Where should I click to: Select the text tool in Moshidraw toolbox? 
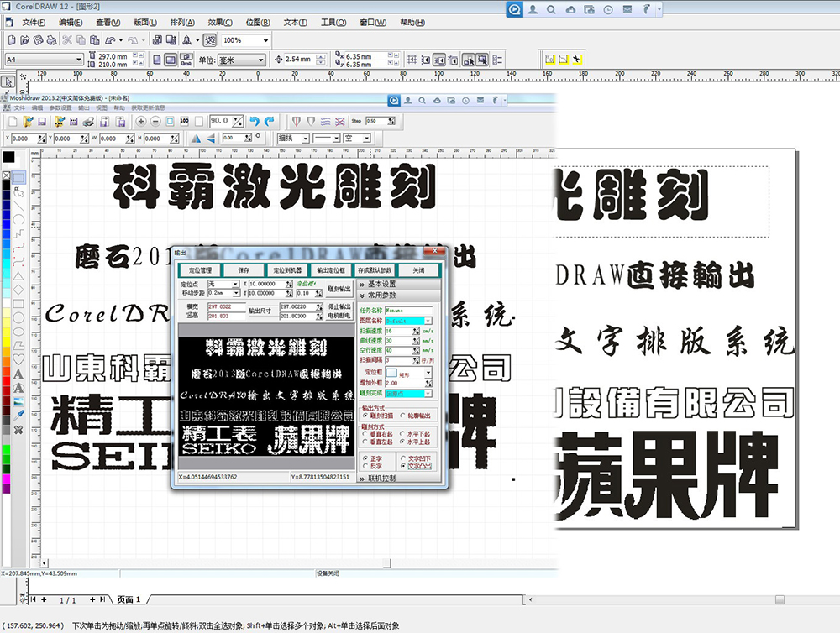click(18, 374)
